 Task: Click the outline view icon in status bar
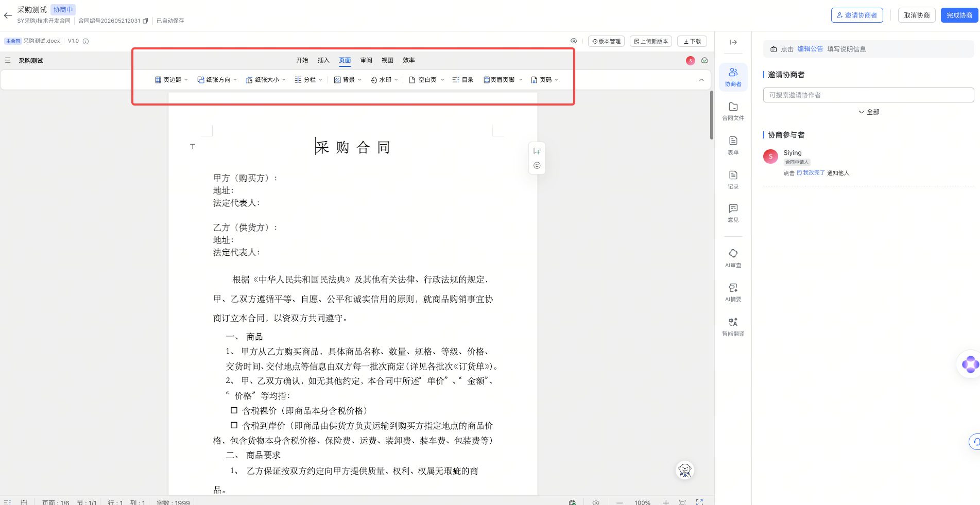[x=8, y=502]
